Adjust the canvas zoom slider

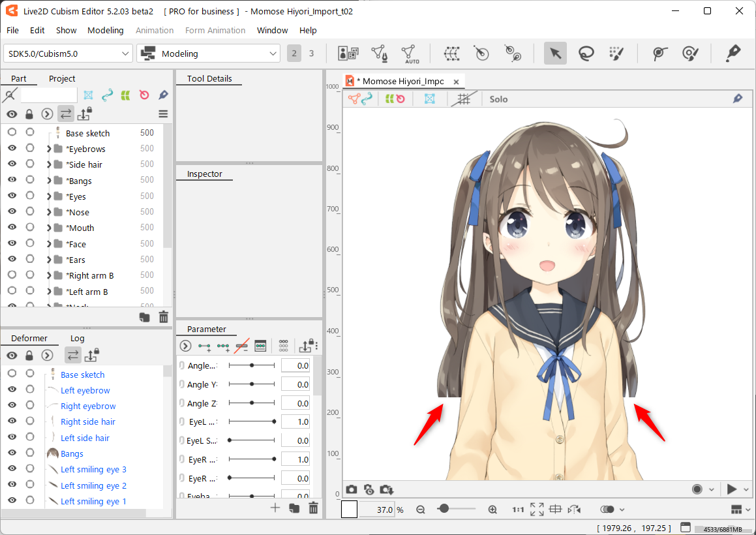click(x=444, y=509)
